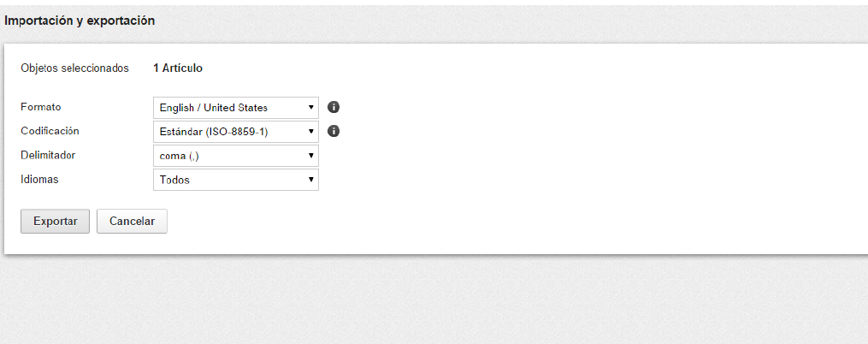The image size is (868, 344).
Task: Click the 'coma (,)' selected value
Action: click(180, 156)
